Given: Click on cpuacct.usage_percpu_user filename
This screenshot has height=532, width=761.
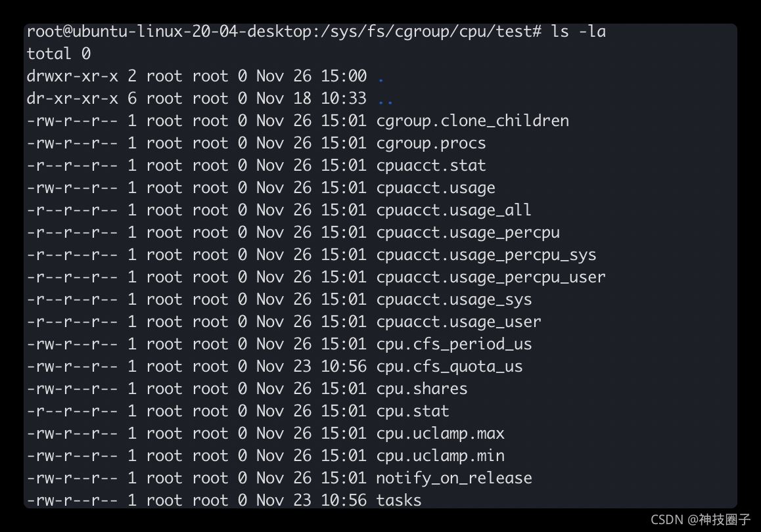Looking at the screenshot, I should (x=490, y=277).
